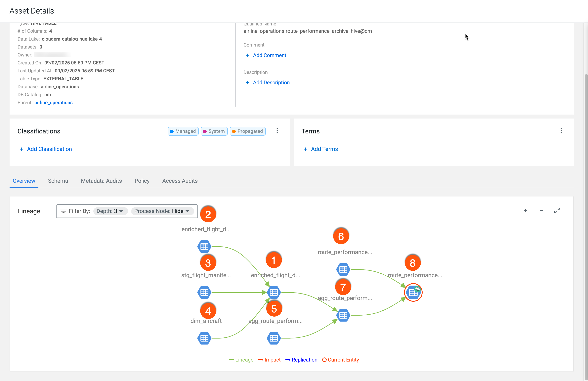This screenshot has width=588, height=381.
Task: Toggle the Managed classification filter
Action: coord(183,131)
